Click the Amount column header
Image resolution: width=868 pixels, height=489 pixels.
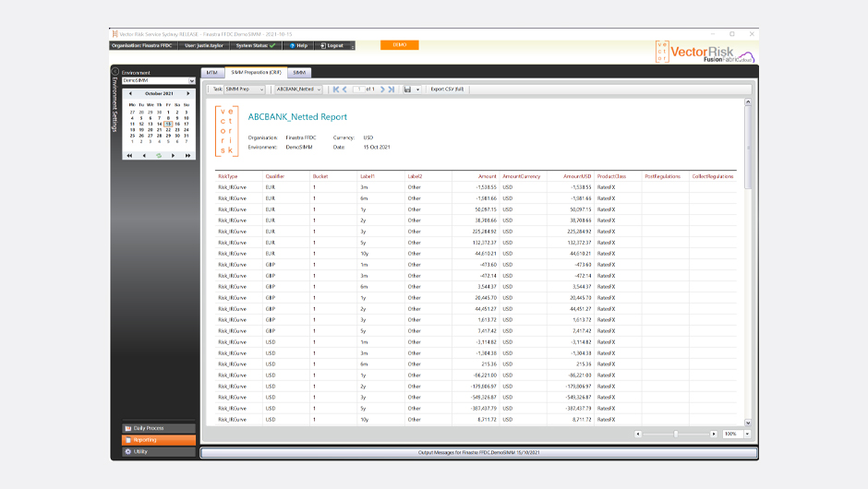[x=488, y=176]
